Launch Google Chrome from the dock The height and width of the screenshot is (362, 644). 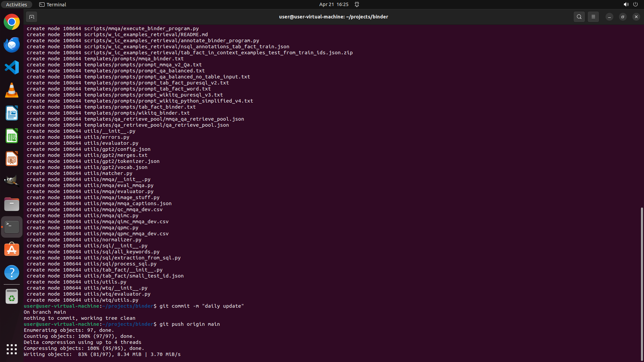coord(12,22)
